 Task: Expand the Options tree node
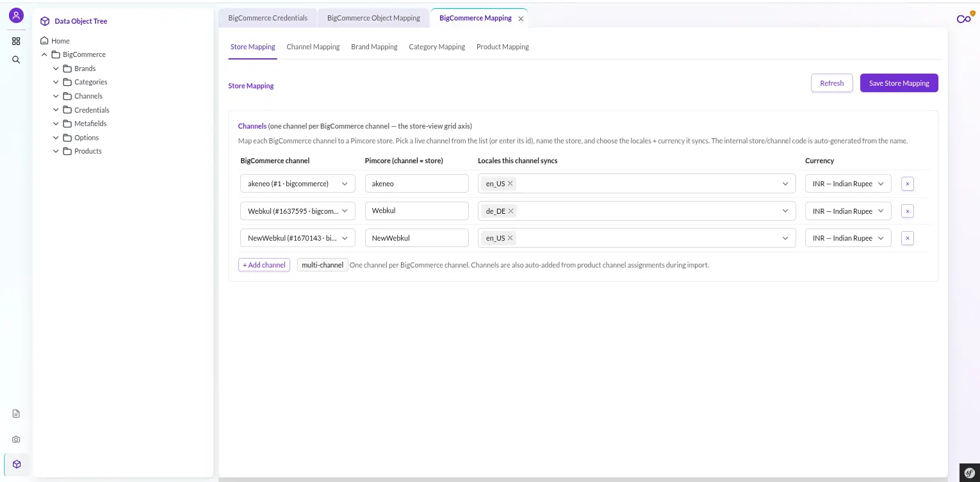coord(56,138)
